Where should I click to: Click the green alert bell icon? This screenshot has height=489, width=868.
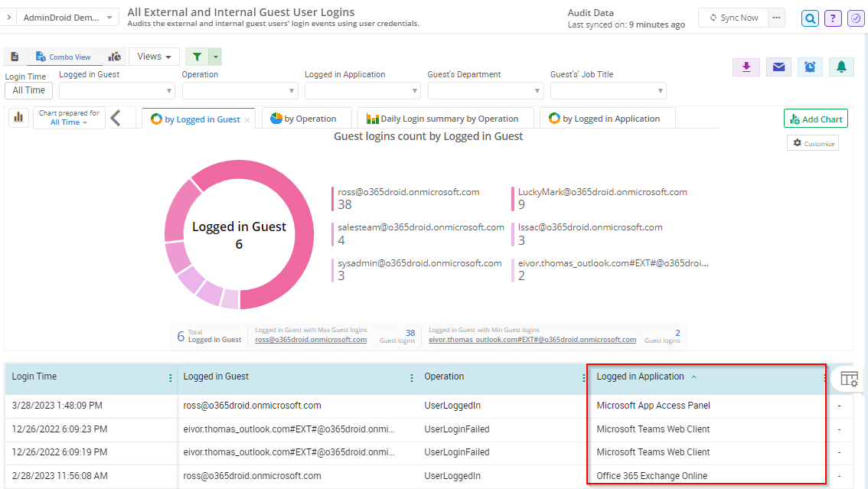point(841,67)
